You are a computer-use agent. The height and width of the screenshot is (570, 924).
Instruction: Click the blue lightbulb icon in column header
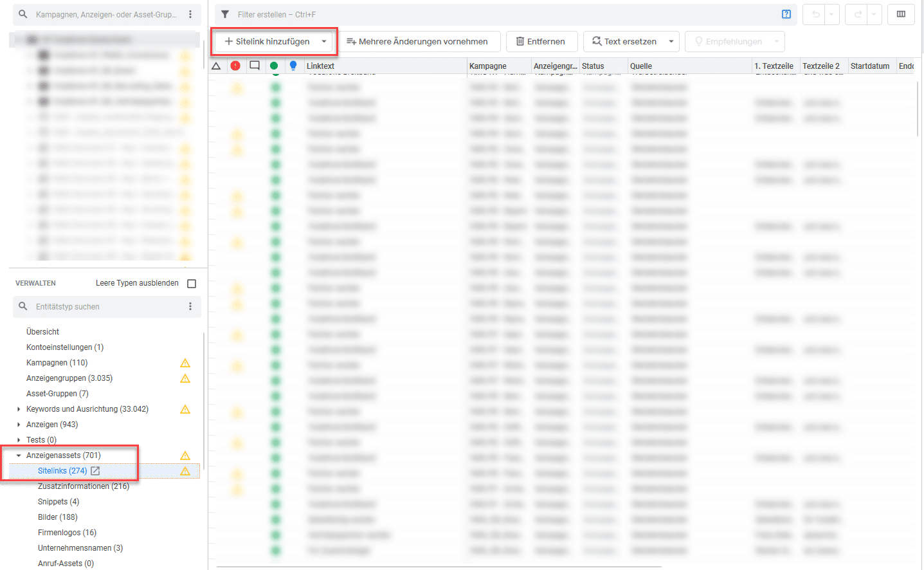293,65
